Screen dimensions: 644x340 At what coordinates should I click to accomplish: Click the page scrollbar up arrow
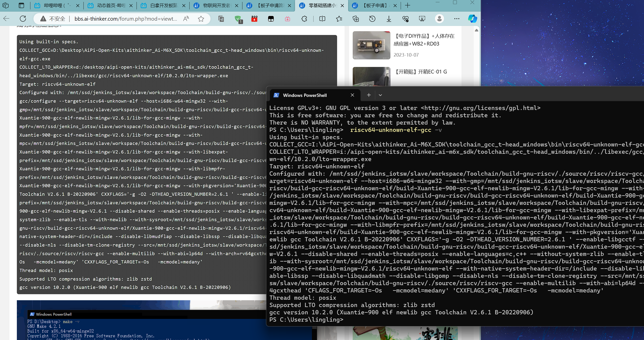point(476,30)
